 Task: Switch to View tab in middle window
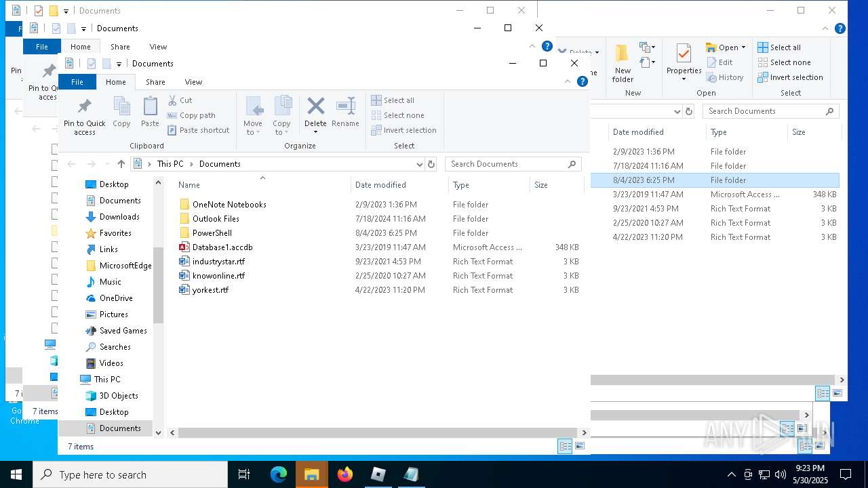click(x=158, y=47)
